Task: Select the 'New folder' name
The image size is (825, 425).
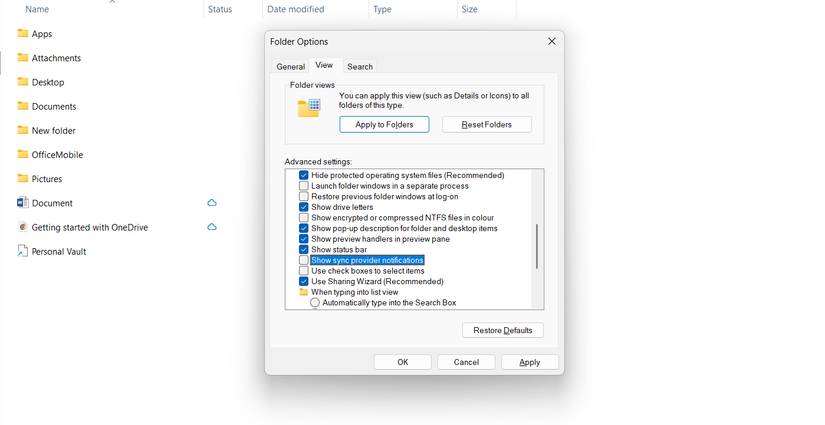Action: click(x=54, y=130)
